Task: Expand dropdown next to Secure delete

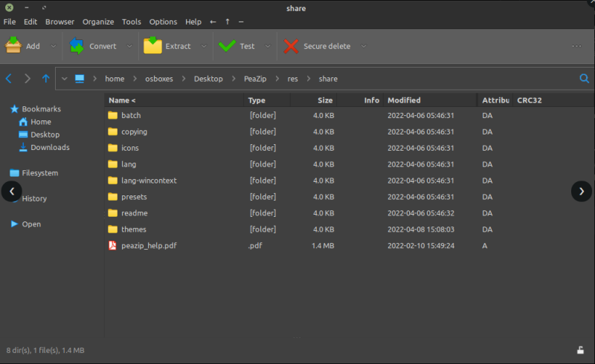Action: point(364,46)
